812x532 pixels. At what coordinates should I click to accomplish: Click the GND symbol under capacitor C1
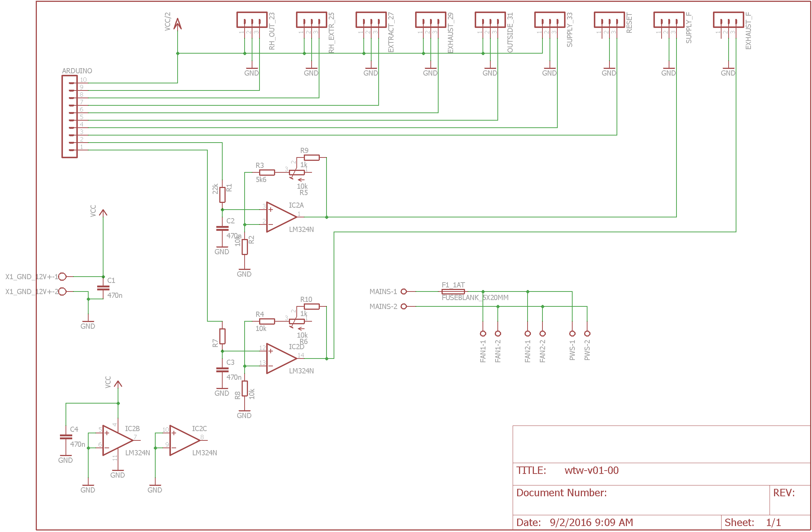click(x=88, y=324)
